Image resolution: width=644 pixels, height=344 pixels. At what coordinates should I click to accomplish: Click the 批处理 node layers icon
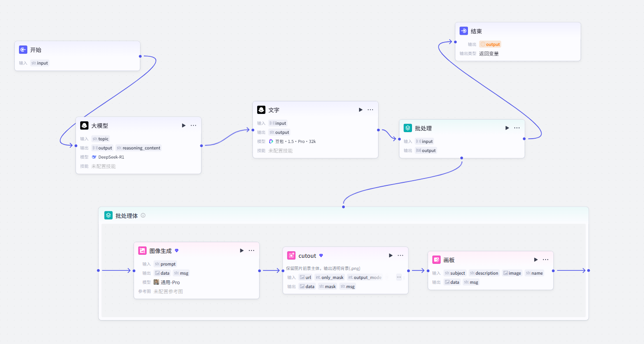coord(408,128)
